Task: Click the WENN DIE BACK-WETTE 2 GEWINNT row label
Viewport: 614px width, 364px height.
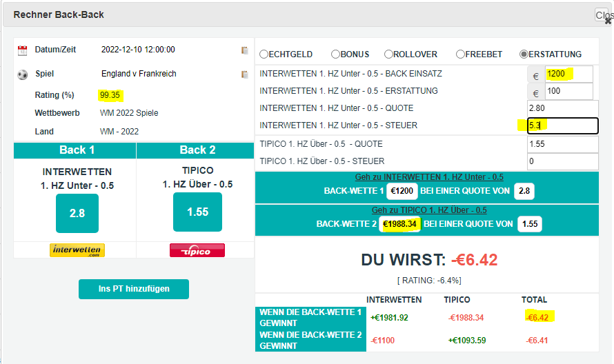Action: [310, 341]
